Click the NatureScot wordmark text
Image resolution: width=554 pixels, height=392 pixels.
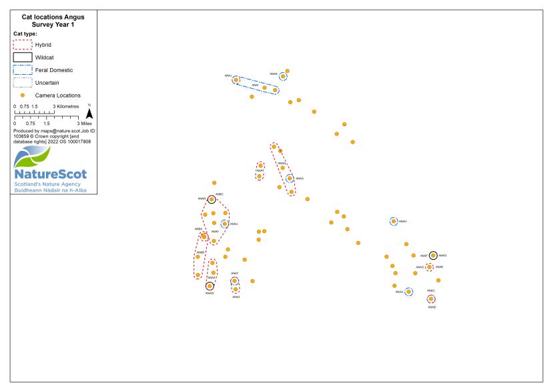[x=51, y=174]
